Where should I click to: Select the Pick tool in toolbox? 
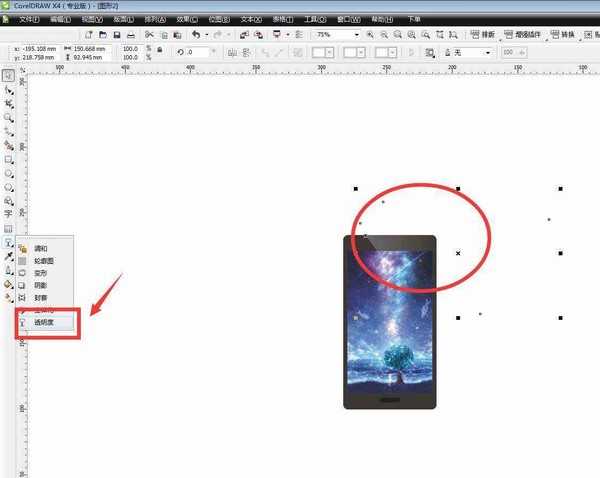point(8,75)
